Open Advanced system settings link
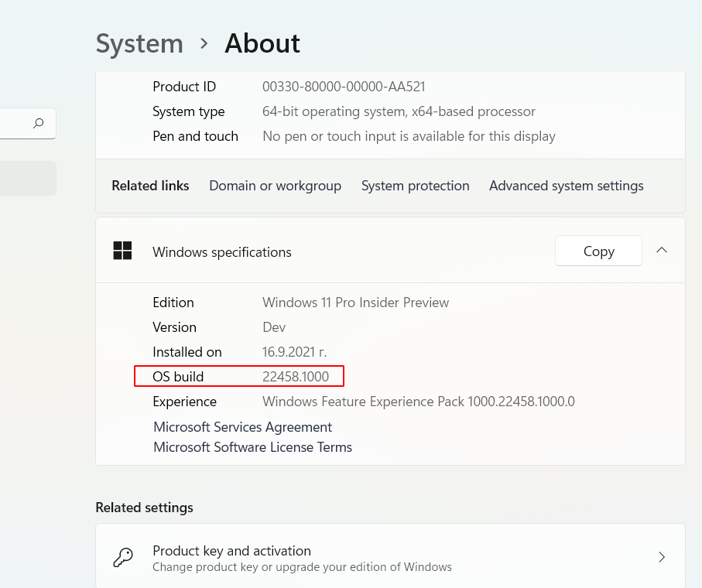702x588 pixels. click(567, 186)
